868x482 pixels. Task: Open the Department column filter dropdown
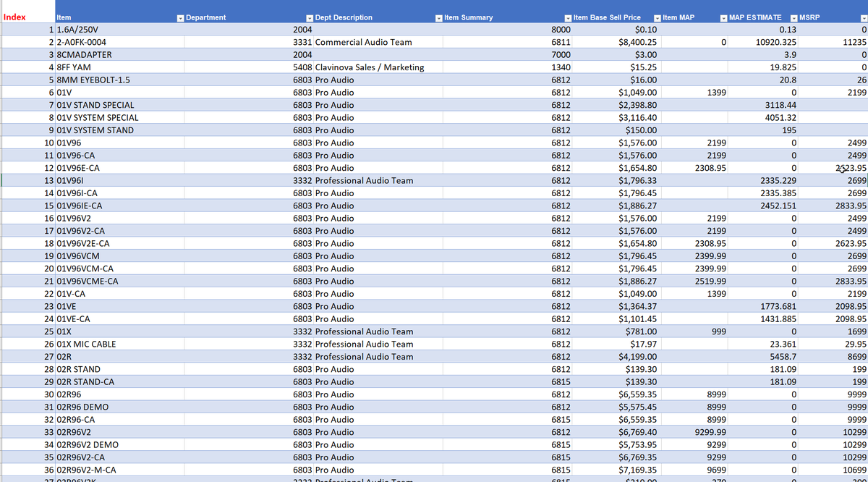tap(310, 17)
